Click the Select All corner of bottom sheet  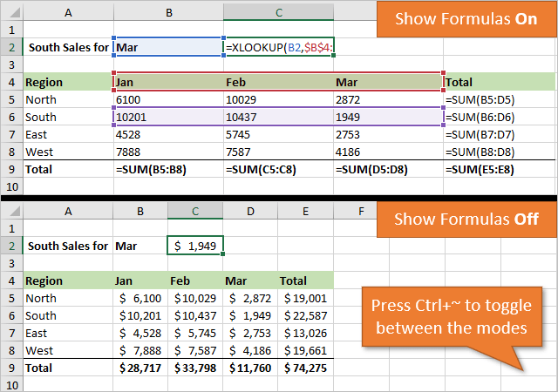point(10,211)
